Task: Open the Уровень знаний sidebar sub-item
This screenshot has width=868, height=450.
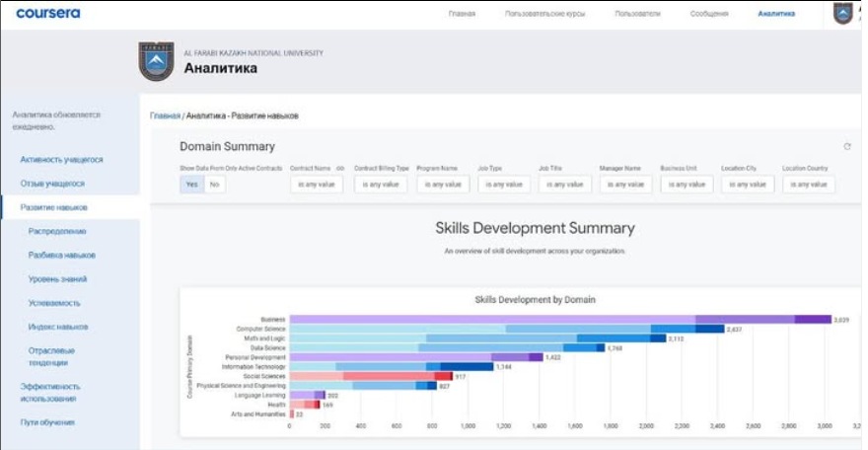Action: [57, 279]
